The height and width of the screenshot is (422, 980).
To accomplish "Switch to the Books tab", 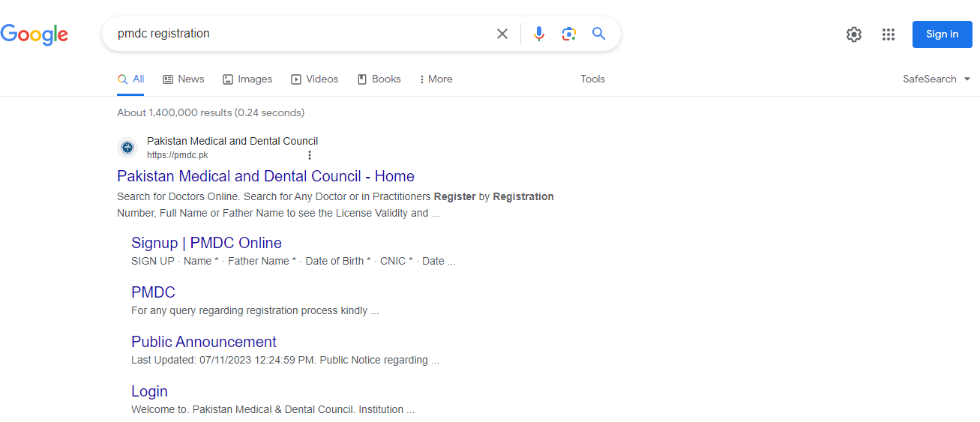I will pyautogui.click(x=379, y=79).
